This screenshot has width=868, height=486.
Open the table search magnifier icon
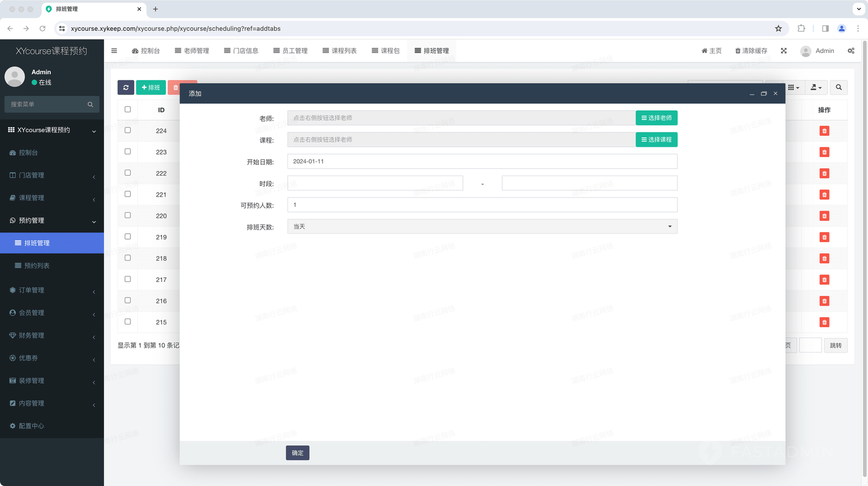838,87
